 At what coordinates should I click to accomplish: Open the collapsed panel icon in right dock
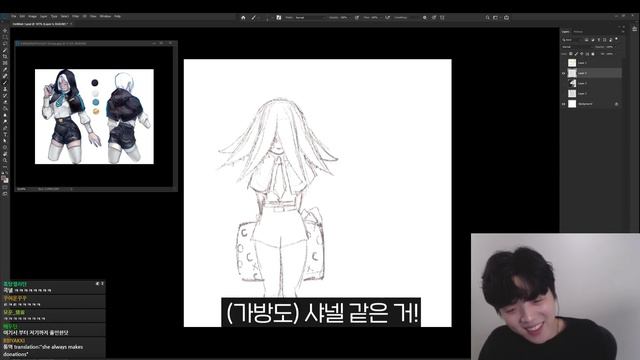click(x=635, y=29)
